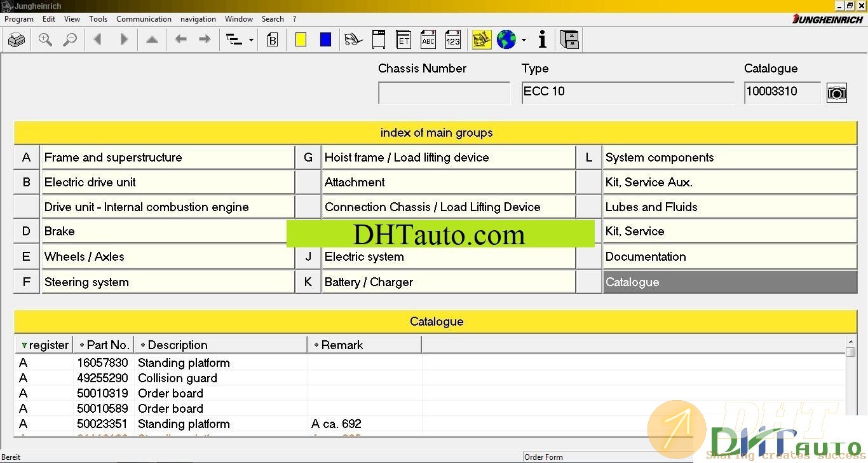The image size is (868, 463).
Task: Open the Window menu
Action: pos(239,19)
